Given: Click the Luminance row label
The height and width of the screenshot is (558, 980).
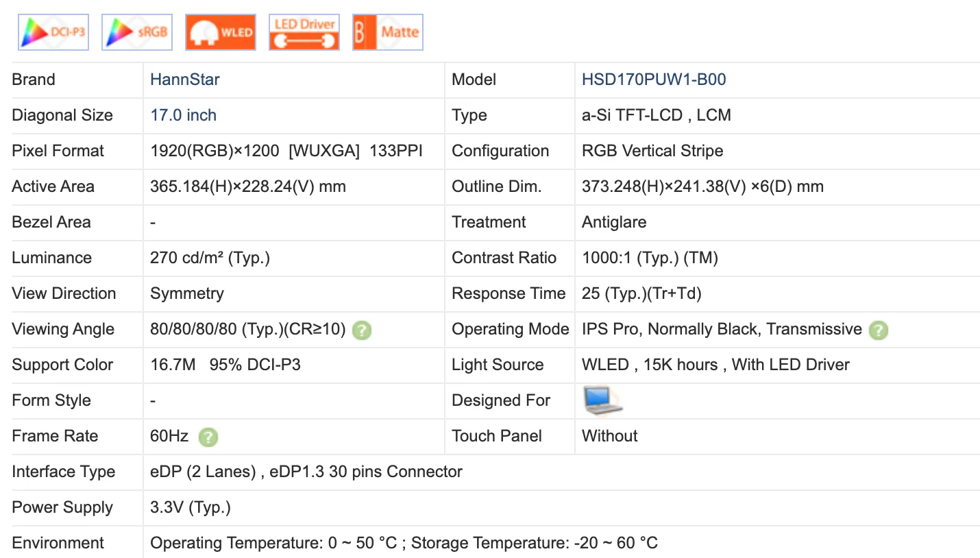Looking at the screenshot, I should (x=52, y=258).
